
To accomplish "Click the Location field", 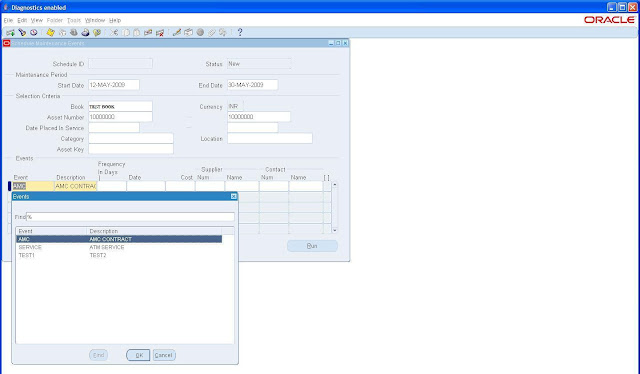I will tap(270, 138).
